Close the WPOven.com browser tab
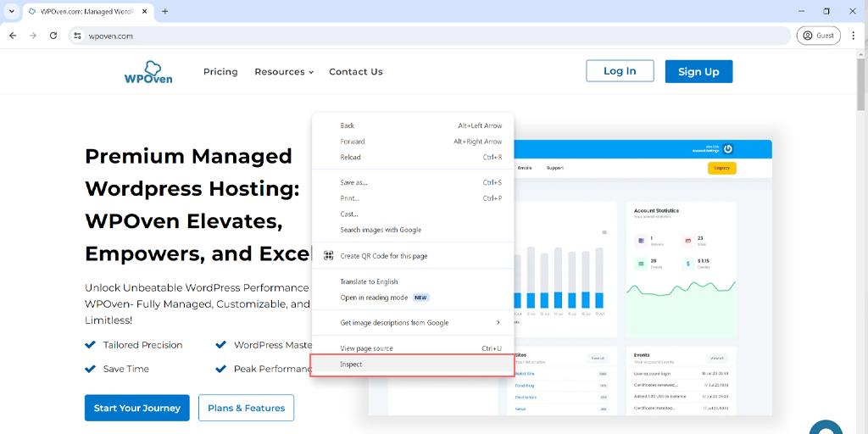 (x=146, y=11)
